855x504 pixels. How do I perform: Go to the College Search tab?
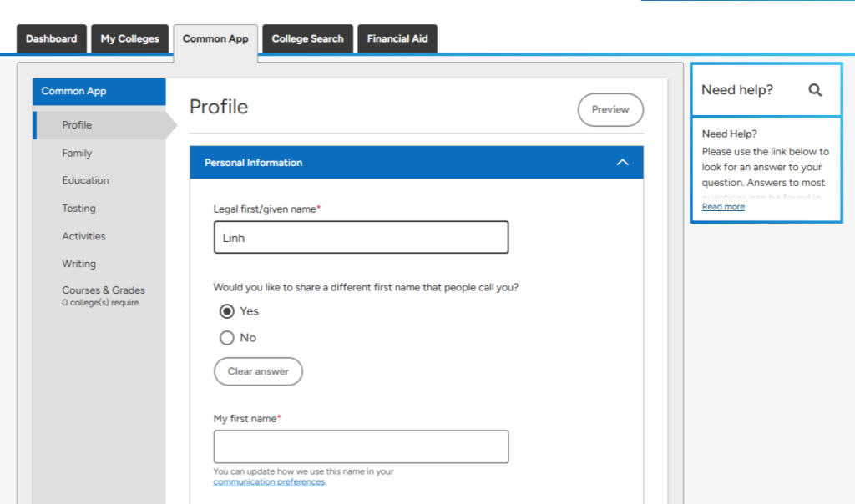pyautogui.click(x=307, y=39)
